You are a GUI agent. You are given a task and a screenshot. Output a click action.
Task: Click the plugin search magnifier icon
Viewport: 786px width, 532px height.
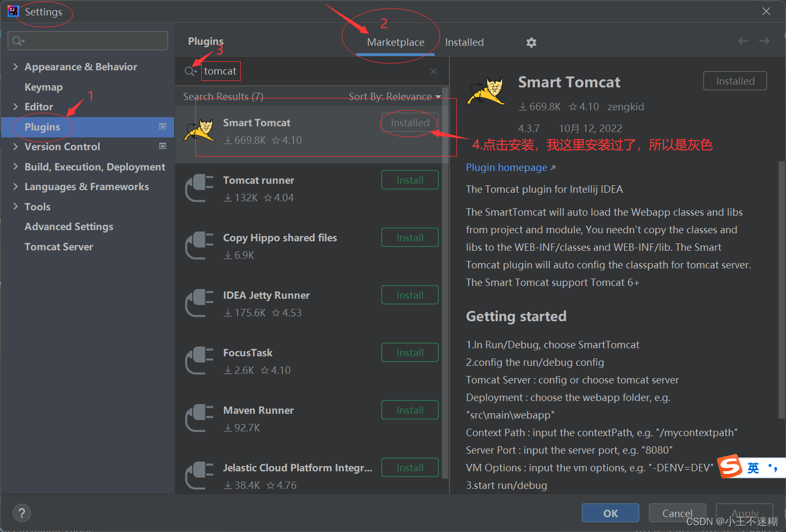(x=191, y=71)
